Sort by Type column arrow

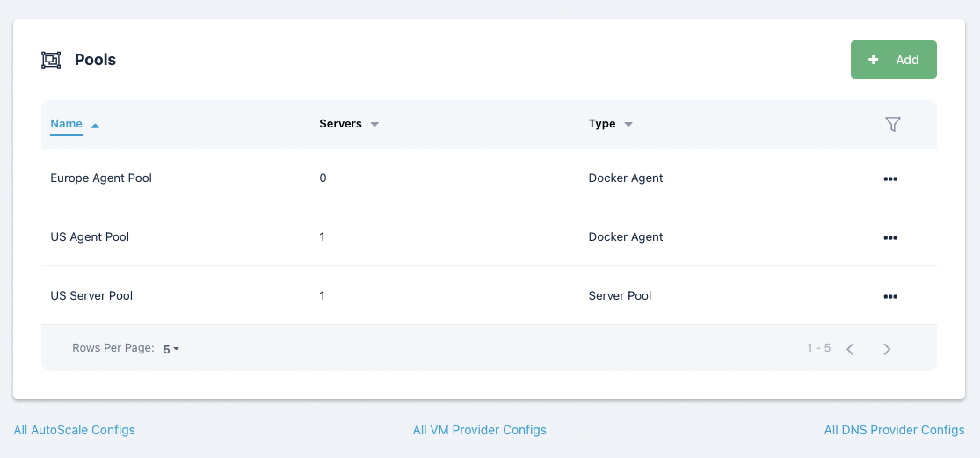[x=628, y=125]
